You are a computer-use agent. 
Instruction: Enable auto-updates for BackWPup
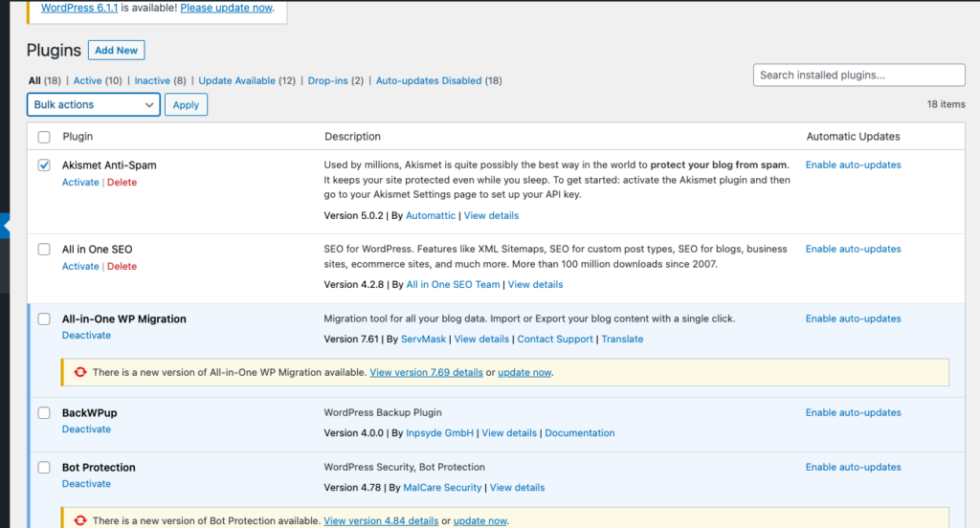pos(853,412)
